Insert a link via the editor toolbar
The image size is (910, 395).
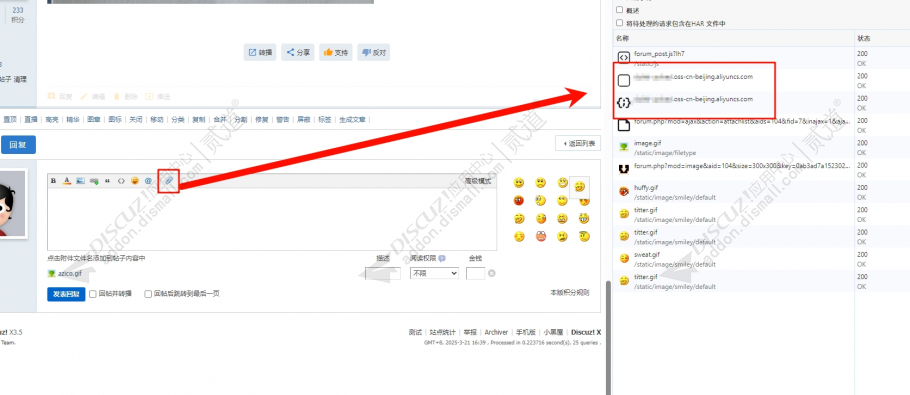(x=93, y=181)
